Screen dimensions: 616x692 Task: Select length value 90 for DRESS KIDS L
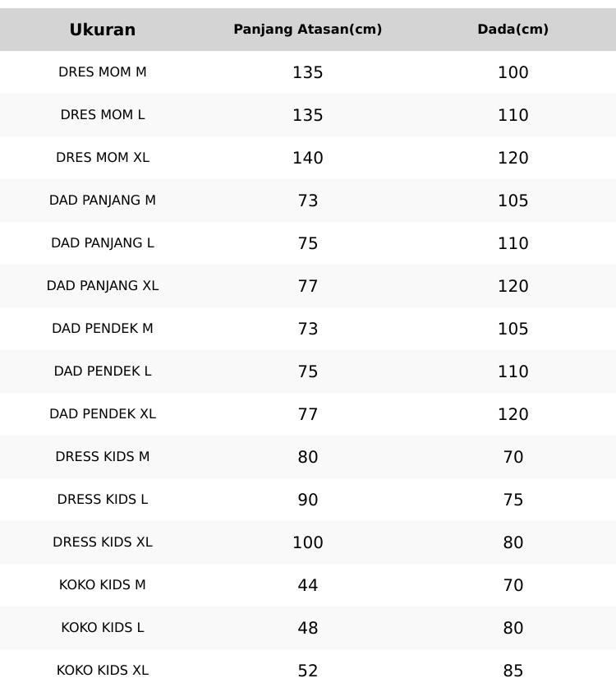pyautogui.click(x=307, y=500)
